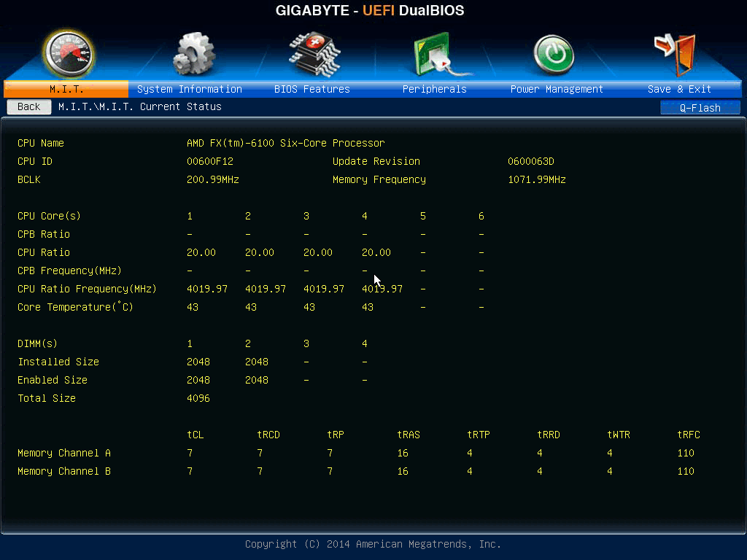This screenshot has width=747, height=560.
Task: Switch to the Save & Exit tab
Action: click(679, 89)
